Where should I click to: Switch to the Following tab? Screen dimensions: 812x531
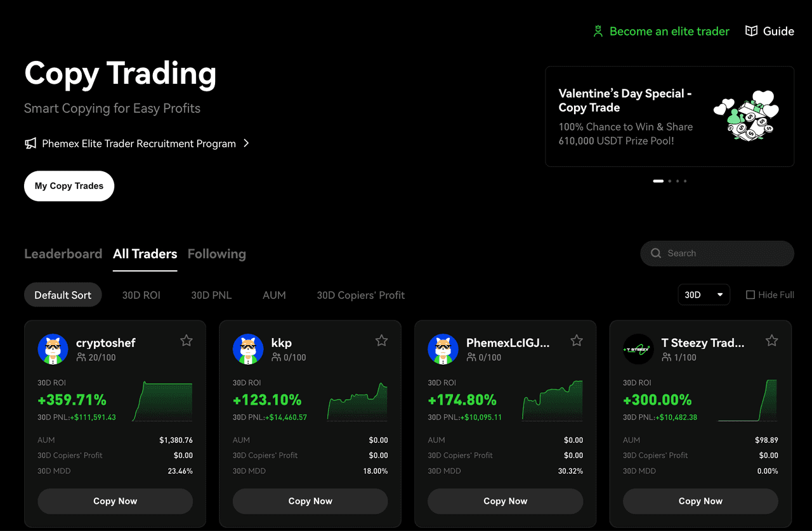tap(216, 253)
